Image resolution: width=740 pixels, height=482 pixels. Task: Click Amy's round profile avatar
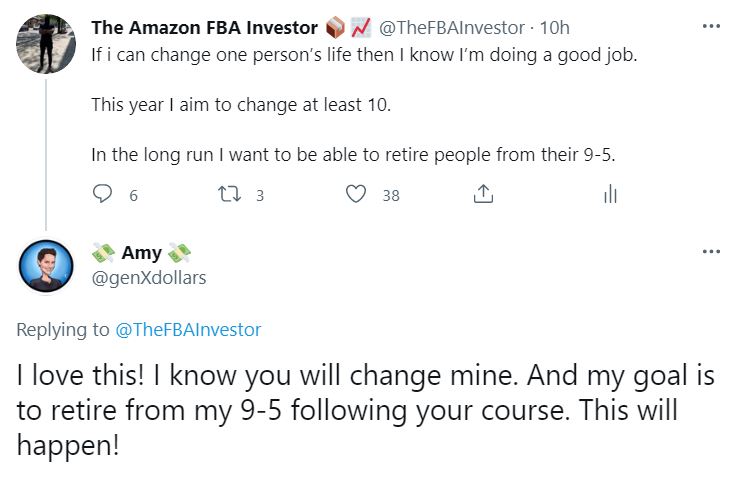point(47,266)
